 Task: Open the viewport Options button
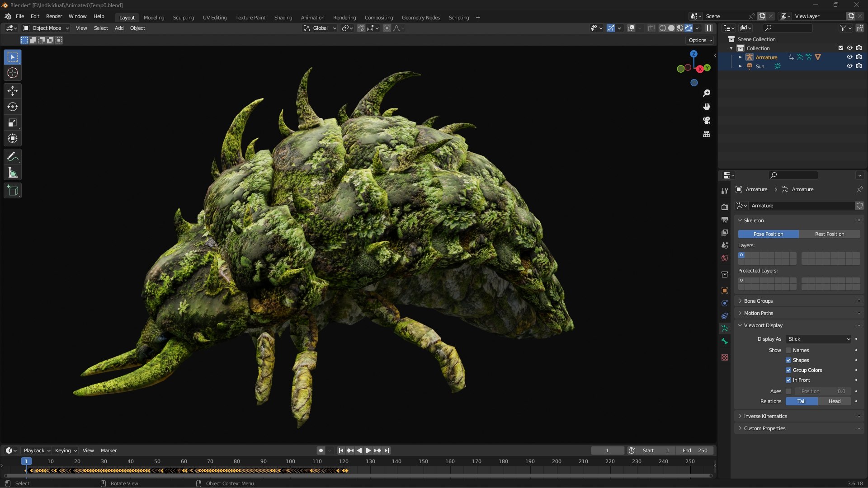point(700,40)
